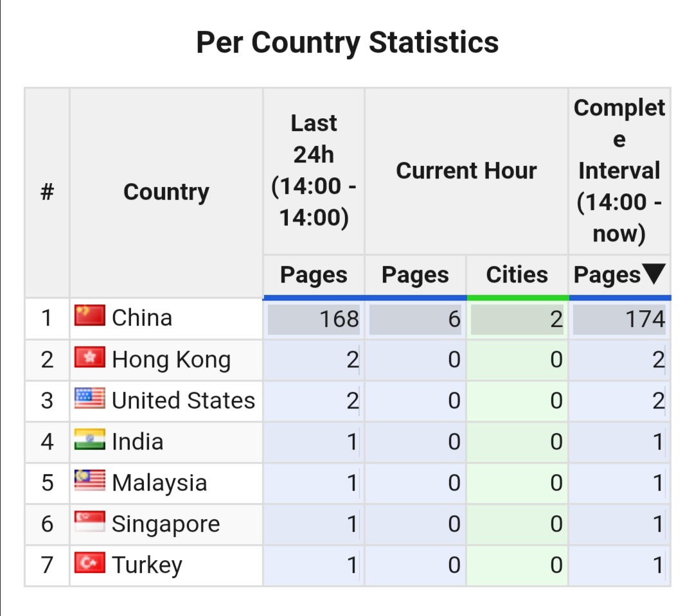Click the Complete Interval (14:00 - now) header
Viewport: 694px width, 616px height.
click(619, 171)
